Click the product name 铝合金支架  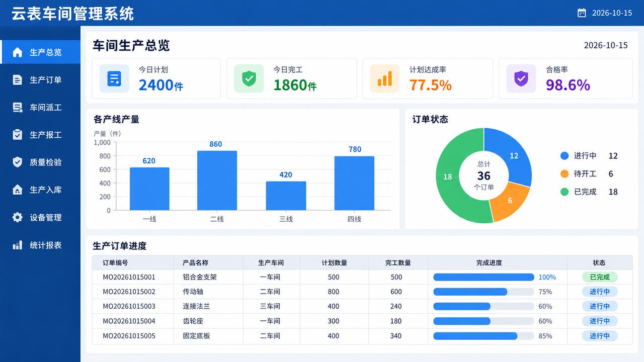point(200,277)
